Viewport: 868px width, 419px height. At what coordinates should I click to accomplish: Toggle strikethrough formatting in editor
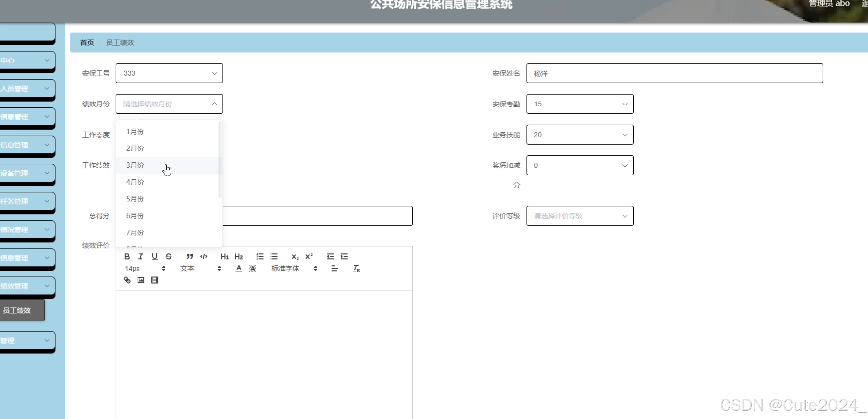coord(169,257)
